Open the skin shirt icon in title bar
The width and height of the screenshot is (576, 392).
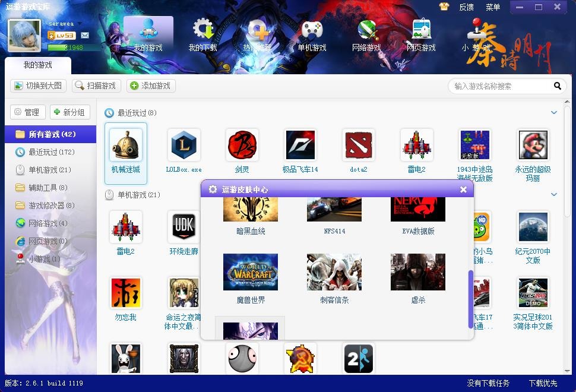coord(444,7)
